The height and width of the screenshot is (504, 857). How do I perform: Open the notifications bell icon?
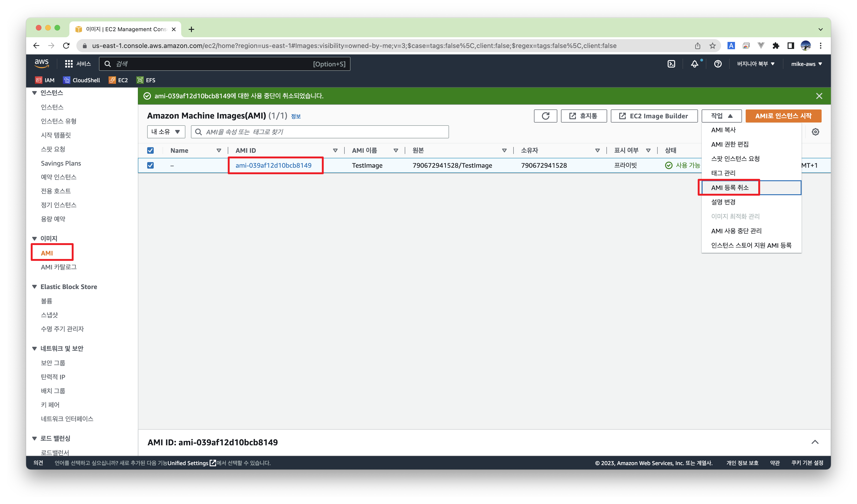pyautogui.click(x=694, y=64)
